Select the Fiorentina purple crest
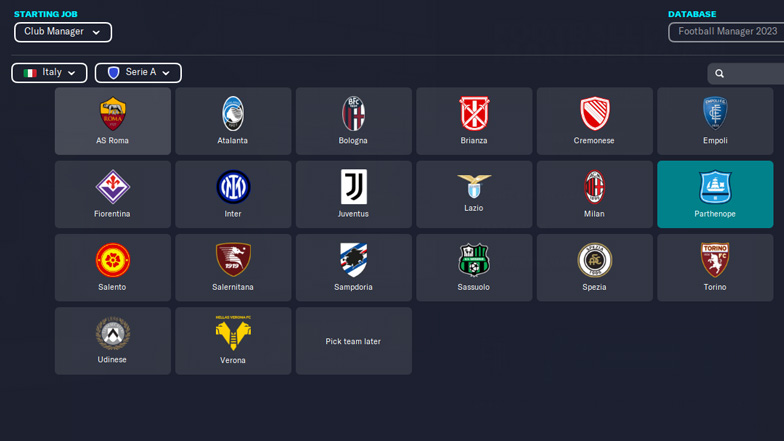The image size is (784, 441). (x=112, y=187)
